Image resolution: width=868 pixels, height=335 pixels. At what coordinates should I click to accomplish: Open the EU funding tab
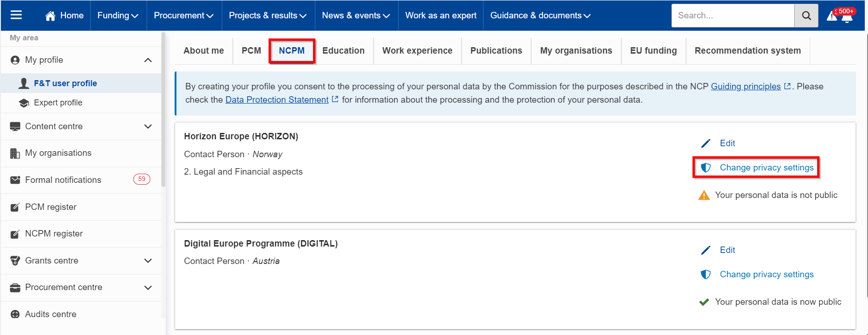(654, 51)
